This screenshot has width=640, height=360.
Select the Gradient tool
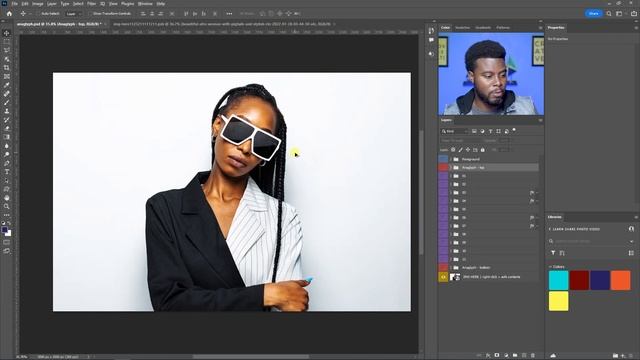7,137
